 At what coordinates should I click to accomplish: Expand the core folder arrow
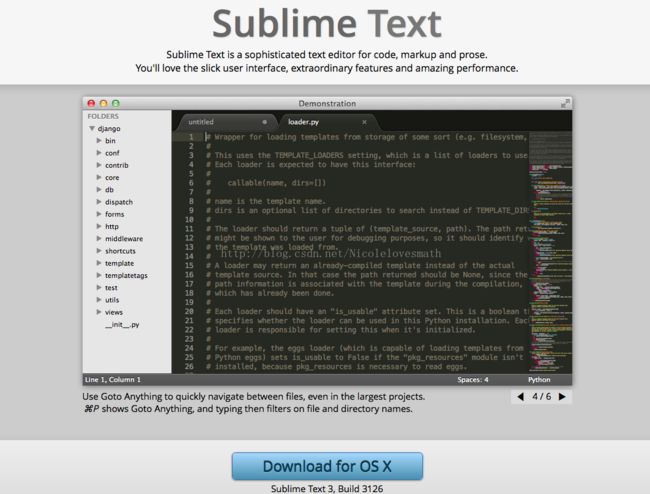click(x=99, y=177)
